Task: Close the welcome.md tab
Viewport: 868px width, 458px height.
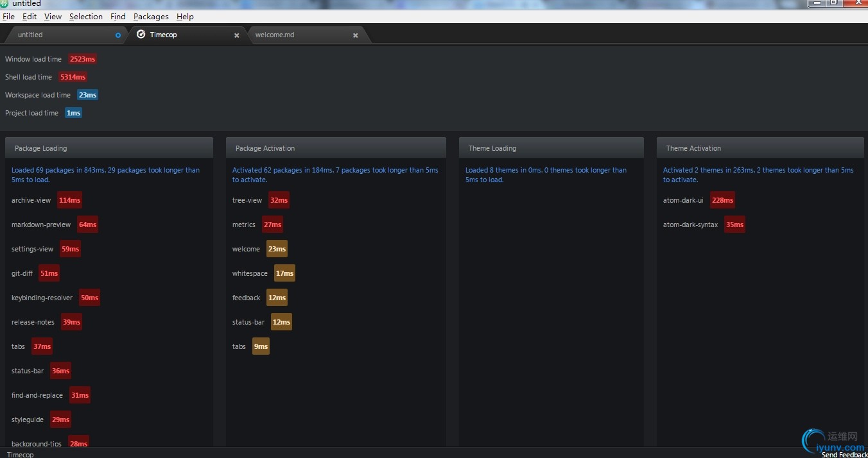Action: pos(355,35)
